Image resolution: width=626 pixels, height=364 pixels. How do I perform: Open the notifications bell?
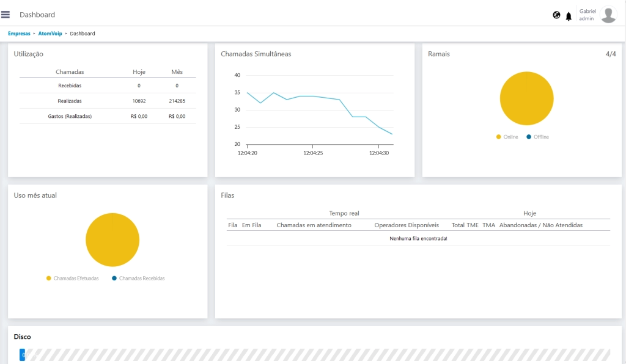point(569,16)
